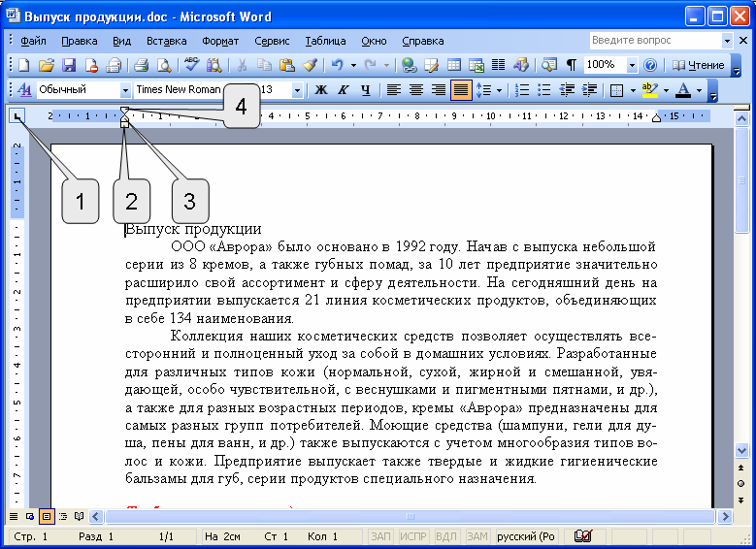Switch to Print Layout view
This screenshot has width=756, height=549.
click(x=47, y=517)
